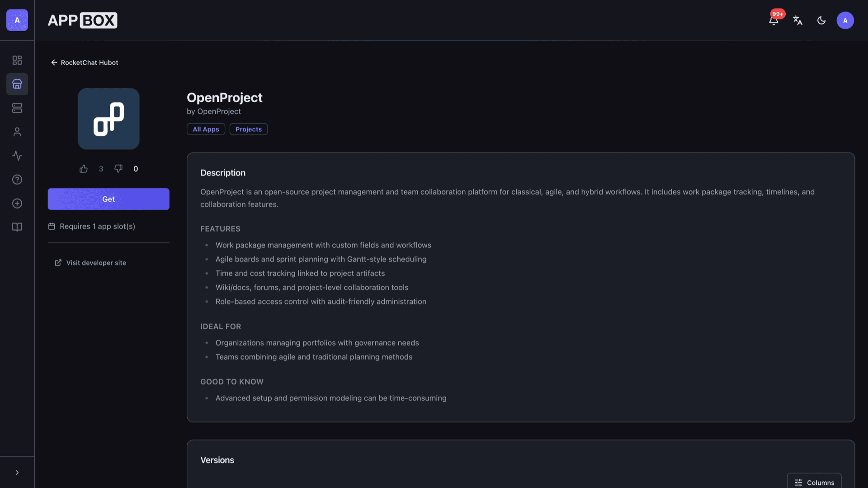This screenshot has width=868, height=488.
Task: Click the FEATURES section heading
Action: click(220, 229)
